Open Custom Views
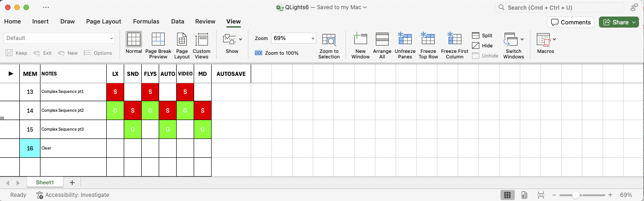This screenshot has height=201, width=644. [x=201, y=45]
